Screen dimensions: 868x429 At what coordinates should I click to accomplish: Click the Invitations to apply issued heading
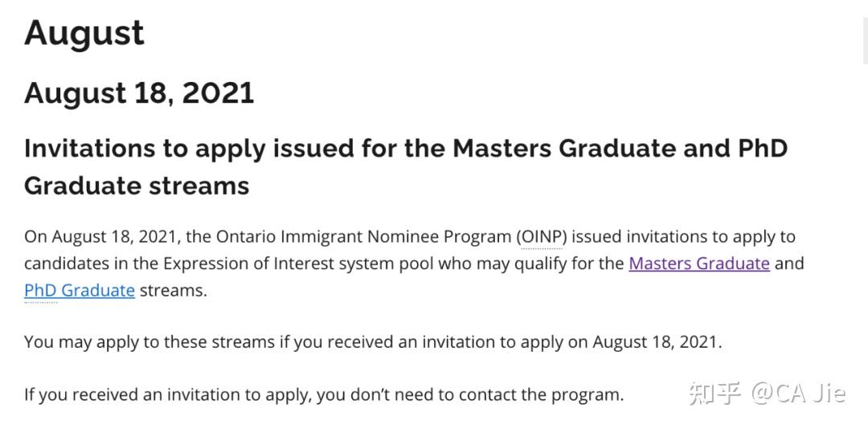click(x=233, y=149)
